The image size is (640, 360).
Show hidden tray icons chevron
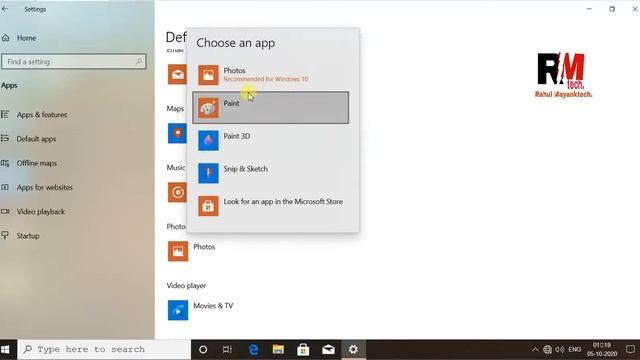[x=535, y=349]
